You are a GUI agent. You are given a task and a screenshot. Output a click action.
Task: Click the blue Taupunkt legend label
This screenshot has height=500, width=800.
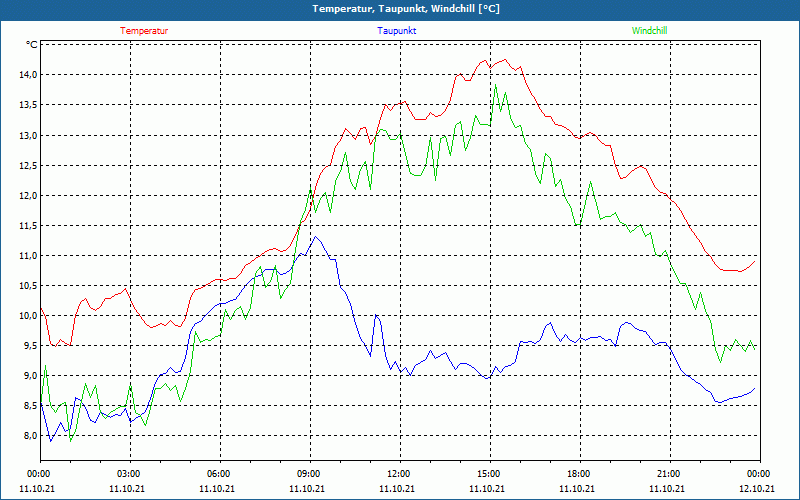[396, 31]
